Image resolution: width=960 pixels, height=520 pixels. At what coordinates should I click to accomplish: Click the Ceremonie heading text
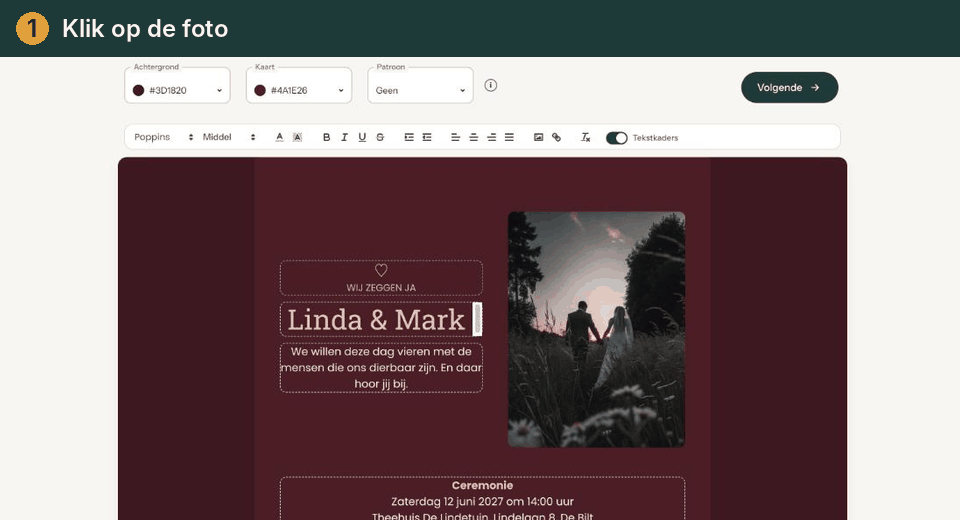(482, 485)
